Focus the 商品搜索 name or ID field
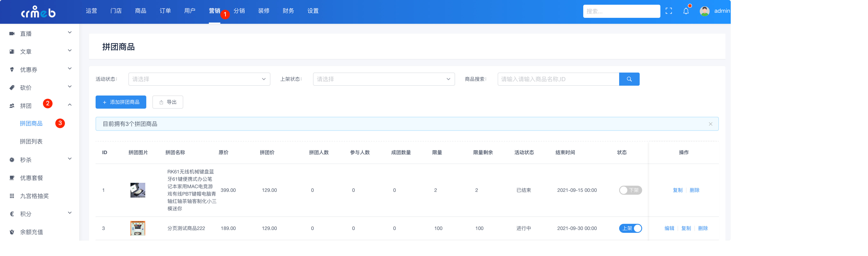868x256 pixels. (x=558, y=79)
